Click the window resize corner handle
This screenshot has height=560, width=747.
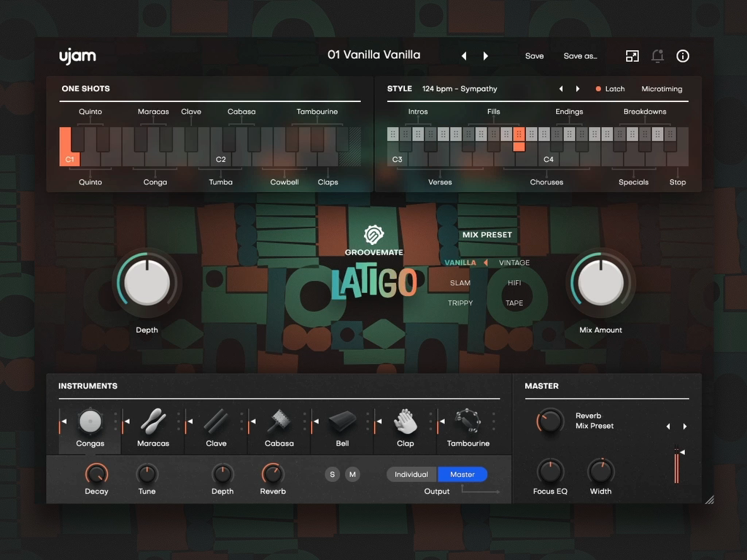[x=709, y=499]
